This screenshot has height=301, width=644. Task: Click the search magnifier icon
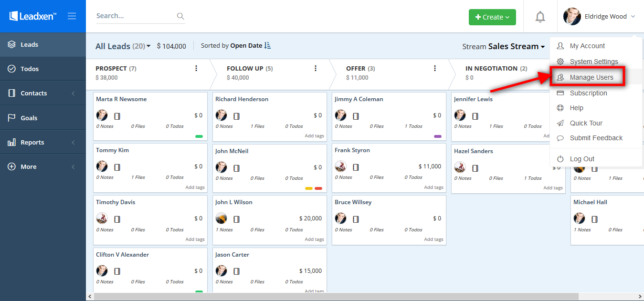click(x=180, y=16)
